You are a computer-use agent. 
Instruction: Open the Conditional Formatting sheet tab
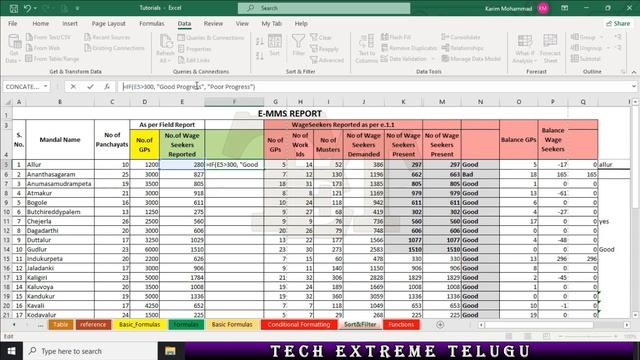pos(299,324)
